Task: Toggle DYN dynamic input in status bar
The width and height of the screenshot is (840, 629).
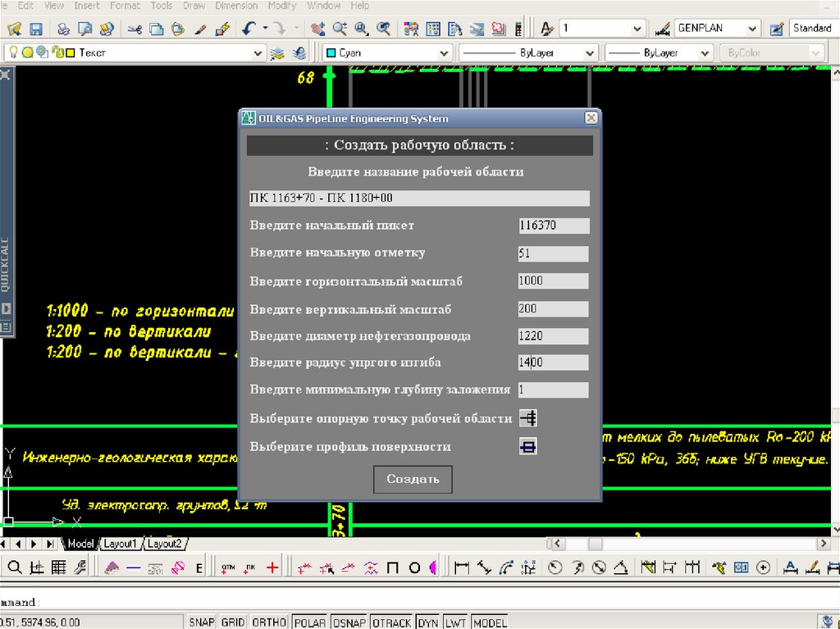Action: click(428, 622)
